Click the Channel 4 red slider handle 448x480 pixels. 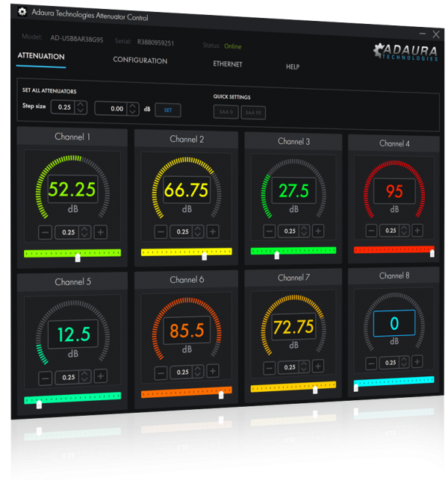(432, 253)
